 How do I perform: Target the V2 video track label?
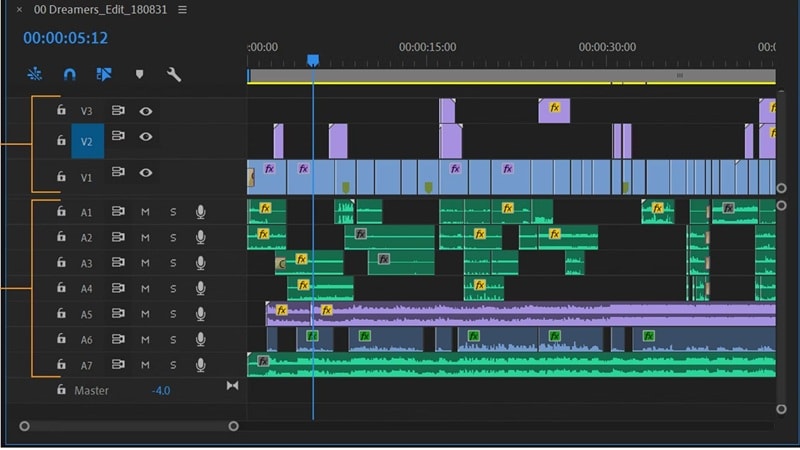pos(87,141)
